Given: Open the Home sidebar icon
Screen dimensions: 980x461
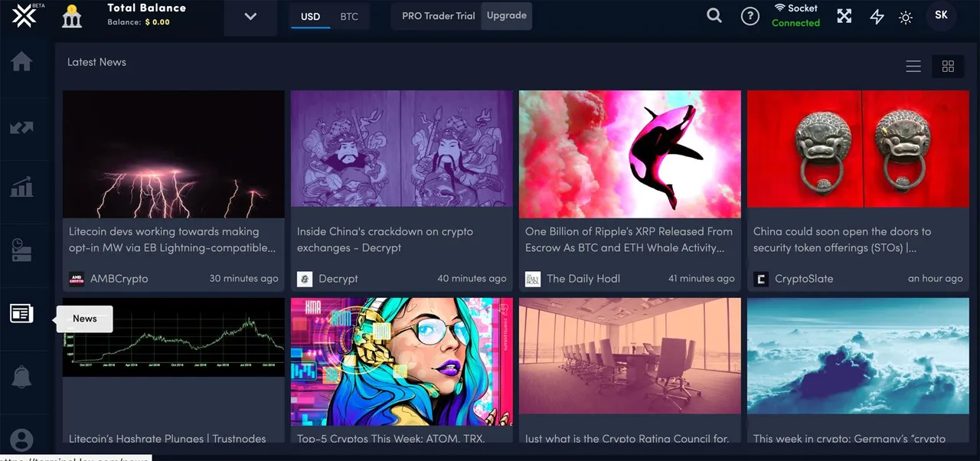Looking at the screenshot, I should coord(21,62).
